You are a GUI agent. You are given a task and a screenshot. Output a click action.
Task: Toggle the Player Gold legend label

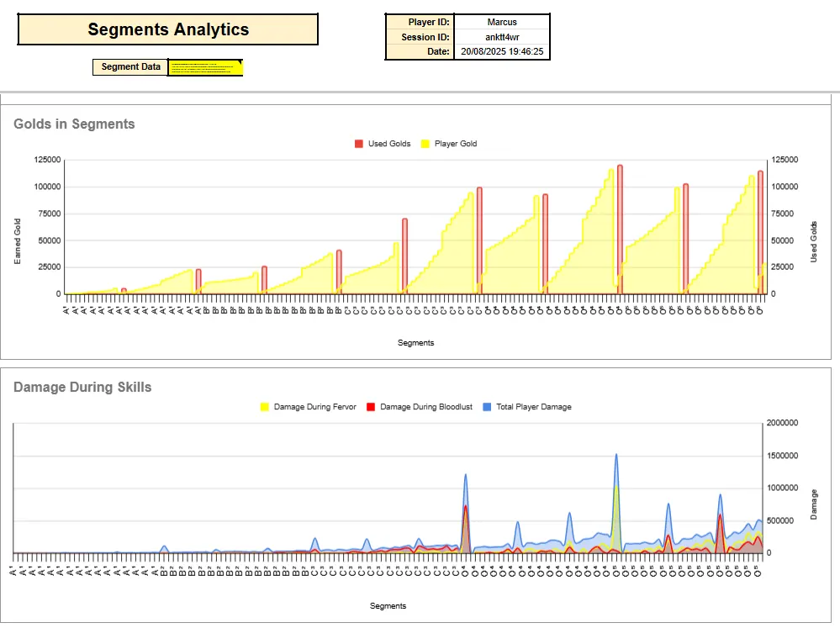tap(455, 144)
